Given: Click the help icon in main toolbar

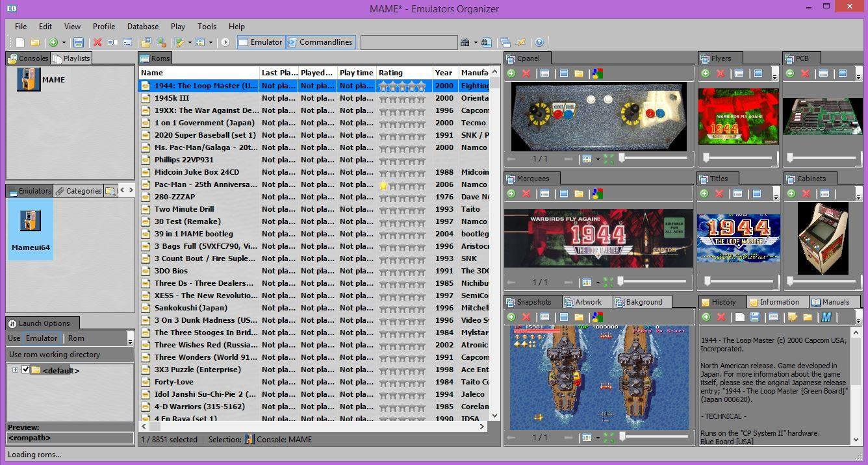Looking at the screenshot, I should coord(539,42).
